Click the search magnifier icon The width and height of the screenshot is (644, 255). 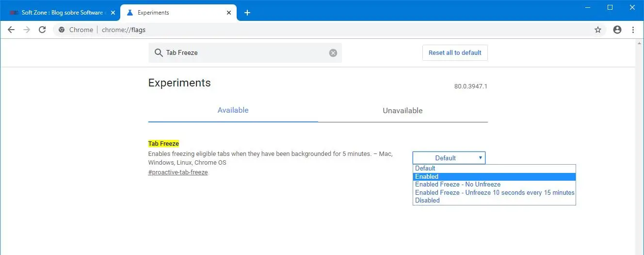[158, 53]
